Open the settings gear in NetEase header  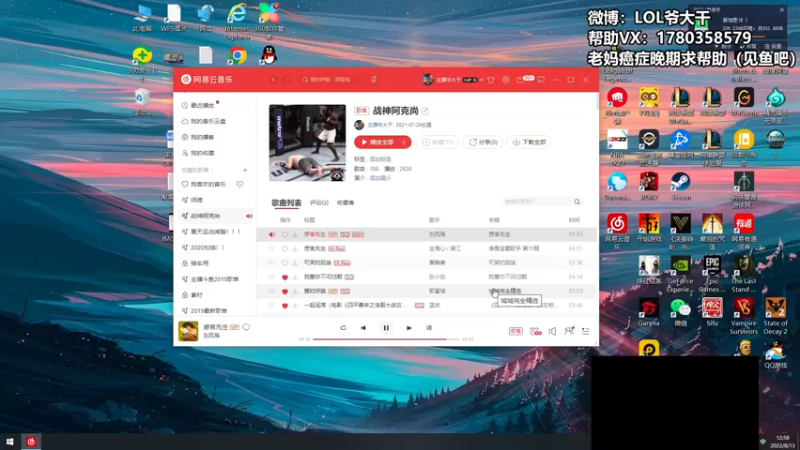506,80
